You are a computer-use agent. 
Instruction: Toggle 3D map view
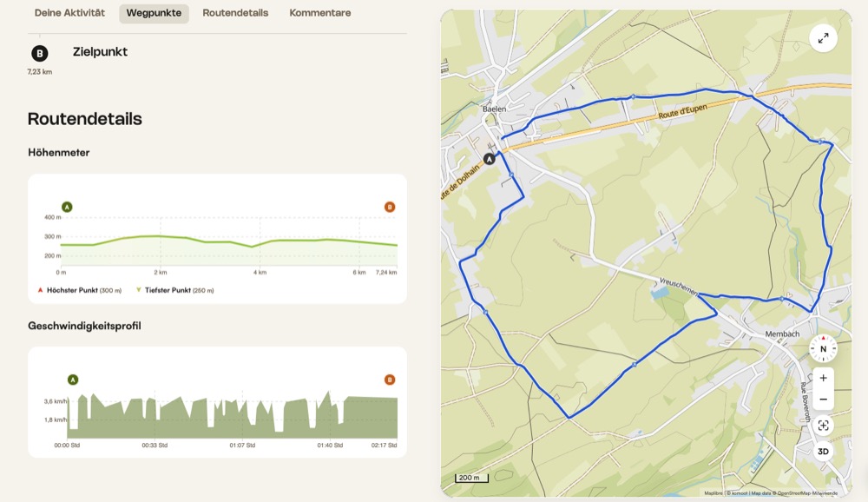[x=823, y=452]
